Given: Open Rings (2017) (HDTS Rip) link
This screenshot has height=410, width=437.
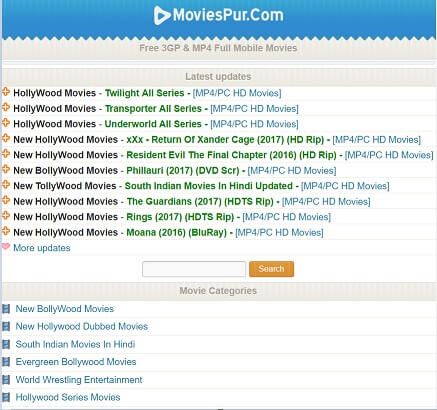Looking at the screenshot, I should [x=180, y=217].
